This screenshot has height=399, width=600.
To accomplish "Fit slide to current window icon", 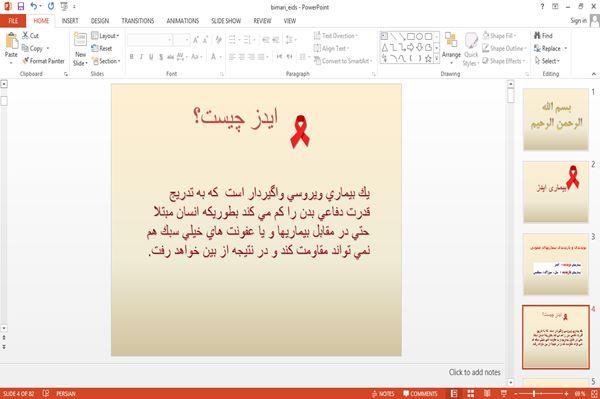I will tap(594, 394).
